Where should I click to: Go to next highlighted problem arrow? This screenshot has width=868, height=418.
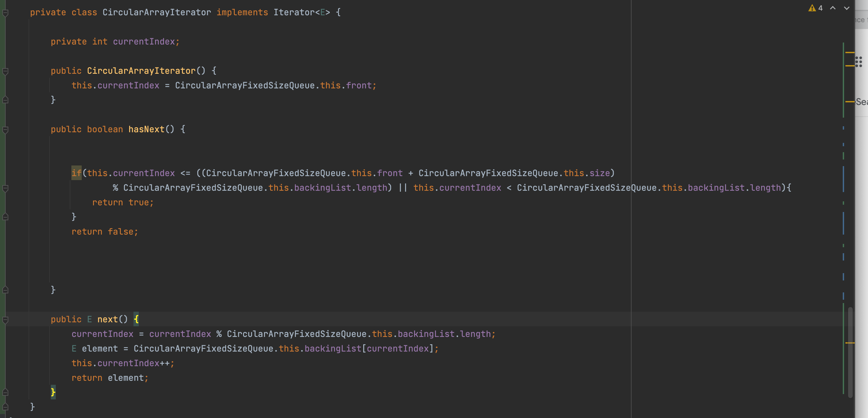(846, 8)
